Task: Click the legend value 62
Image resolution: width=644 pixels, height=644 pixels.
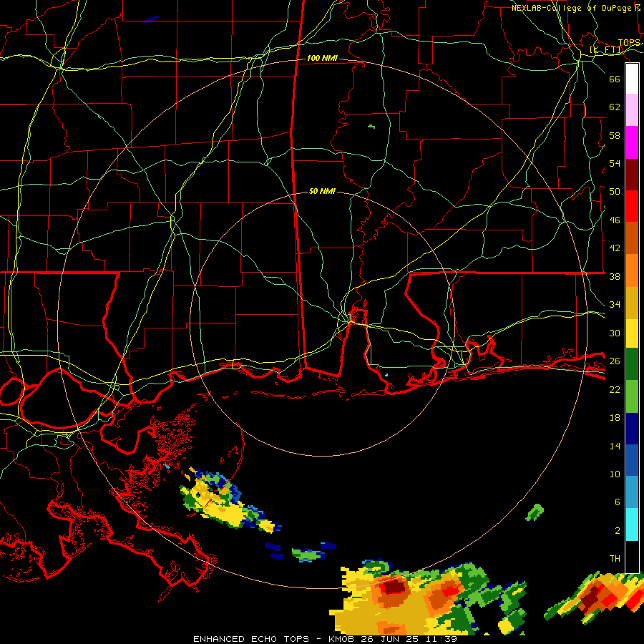Action: 615,107
